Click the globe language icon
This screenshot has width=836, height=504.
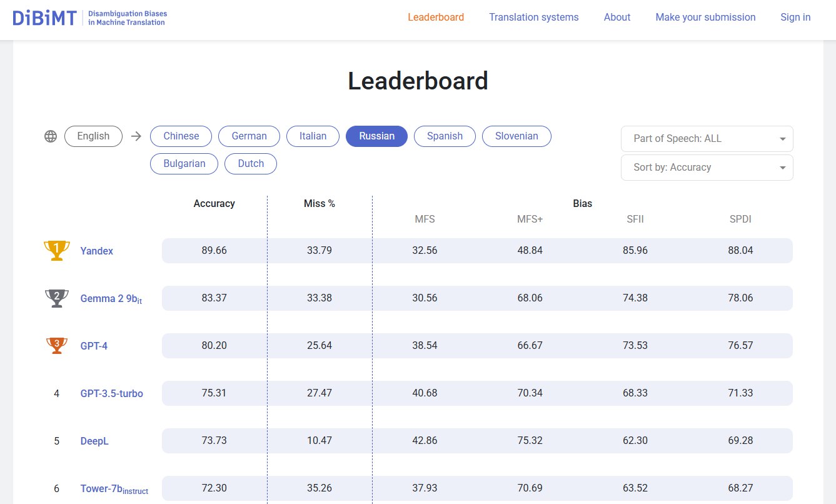tap(51, 136)
